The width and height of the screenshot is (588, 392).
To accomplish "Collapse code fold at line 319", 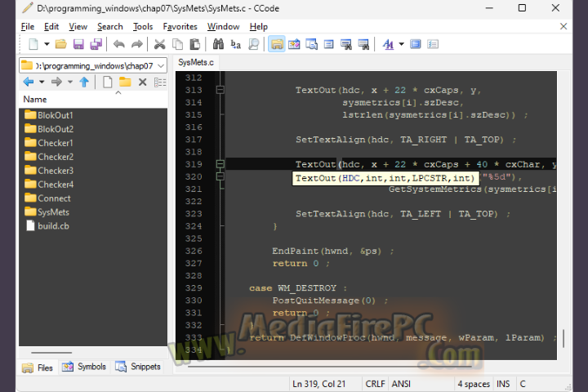I will tap(220, 164).
